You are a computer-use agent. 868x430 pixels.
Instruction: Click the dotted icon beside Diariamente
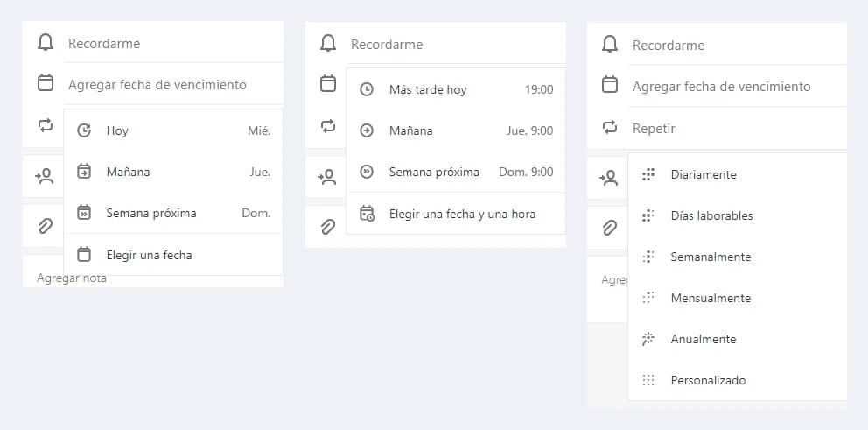(x=648, y=174)
